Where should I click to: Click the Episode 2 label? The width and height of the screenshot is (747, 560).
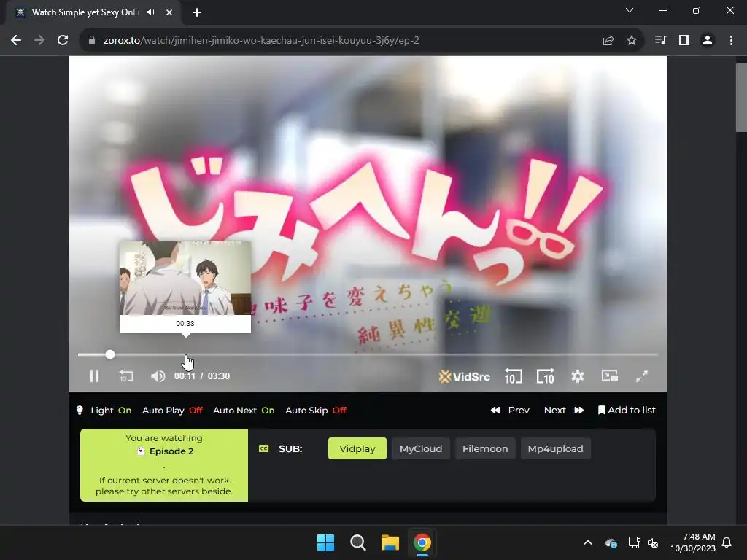[171, 451]
